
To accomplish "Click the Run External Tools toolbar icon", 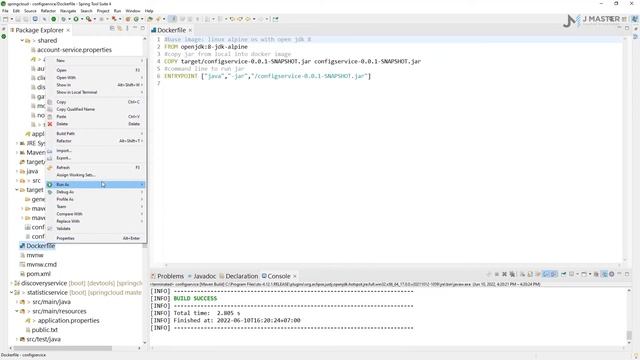I will (89, 19).
